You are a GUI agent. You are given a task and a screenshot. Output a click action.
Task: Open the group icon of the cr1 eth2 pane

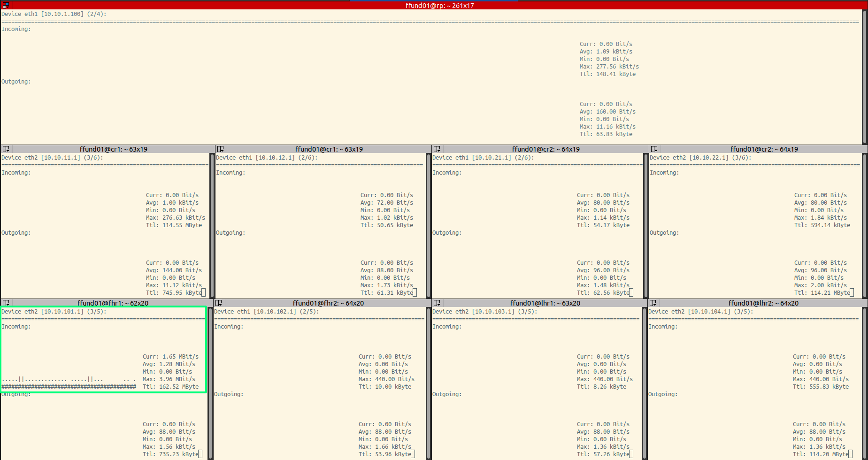pyautogui.click(x=6, y=149)
